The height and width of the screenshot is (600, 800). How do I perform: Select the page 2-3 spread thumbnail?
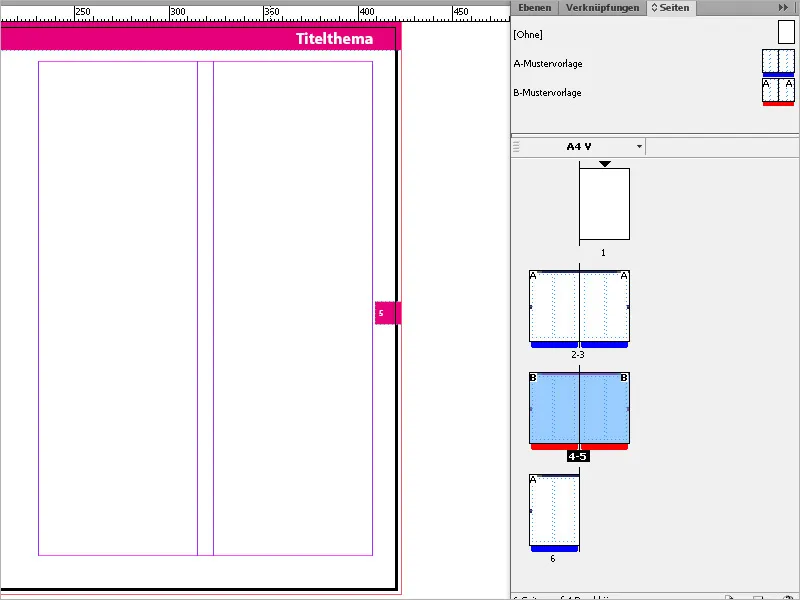580,307
